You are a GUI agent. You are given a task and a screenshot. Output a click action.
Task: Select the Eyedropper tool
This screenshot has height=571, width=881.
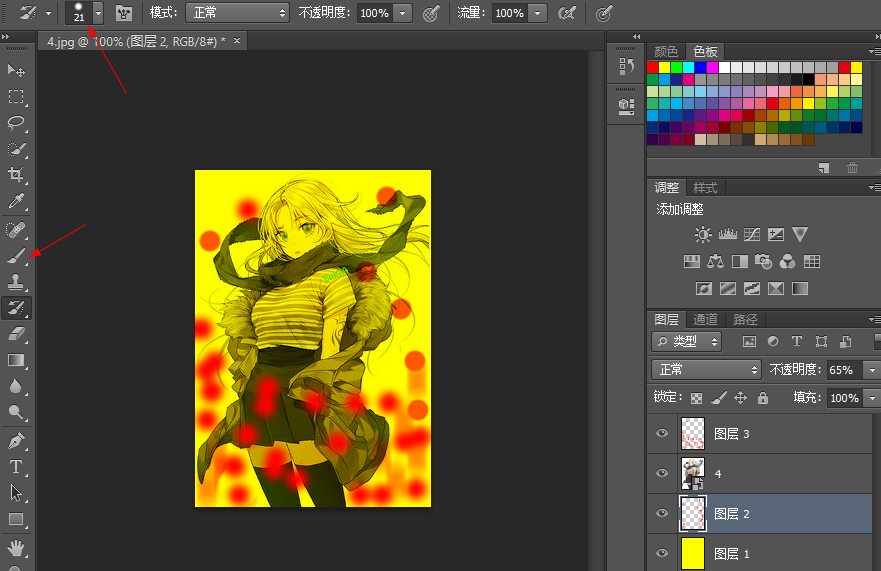16,201
